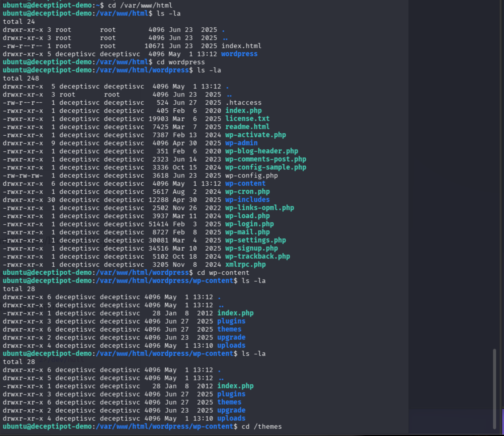Click the readme.html filename
The height and width of the screenshot is (436, 504).
(x=247, y=127)
